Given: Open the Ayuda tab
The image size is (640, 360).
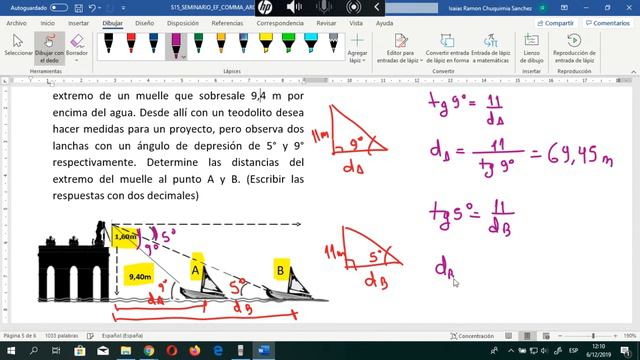Looking at the screenshot, I should click(x=384, y=23).
